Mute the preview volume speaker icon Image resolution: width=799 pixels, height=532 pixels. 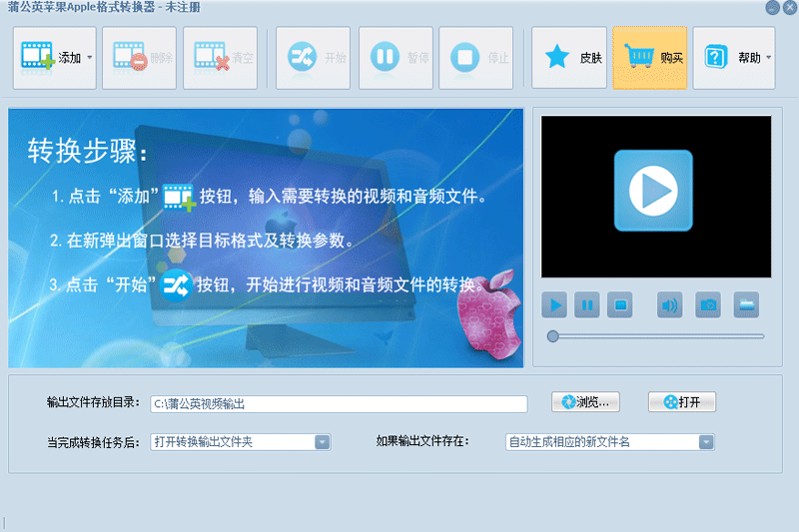(x=669, y=305)
